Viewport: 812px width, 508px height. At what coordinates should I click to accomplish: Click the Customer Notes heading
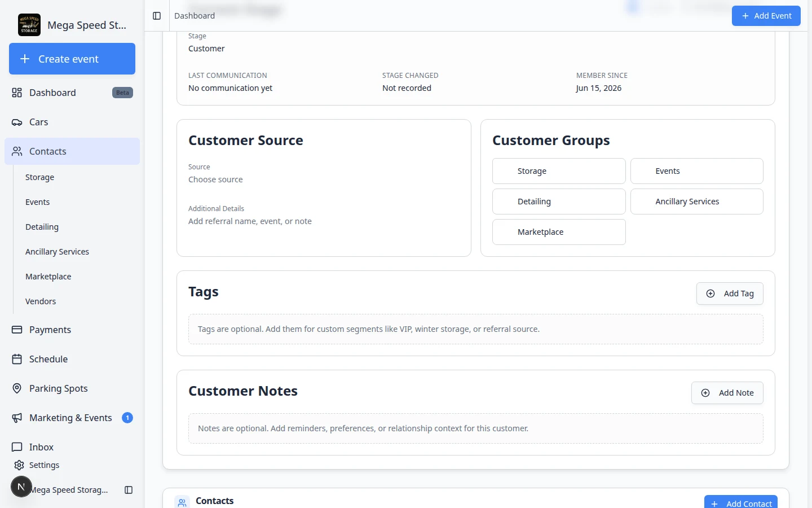(243, 391)
